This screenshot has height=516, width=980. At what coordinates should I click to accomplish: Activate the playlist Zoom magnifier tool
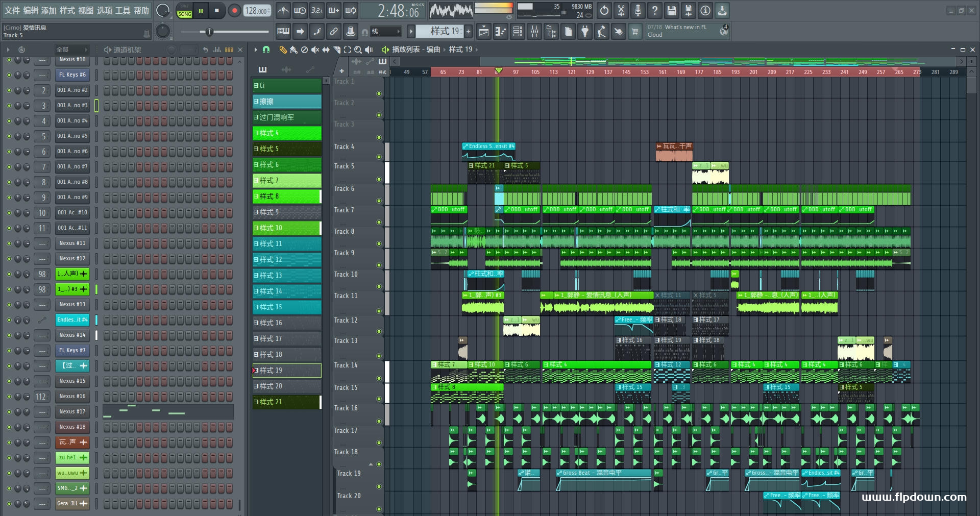358,50
